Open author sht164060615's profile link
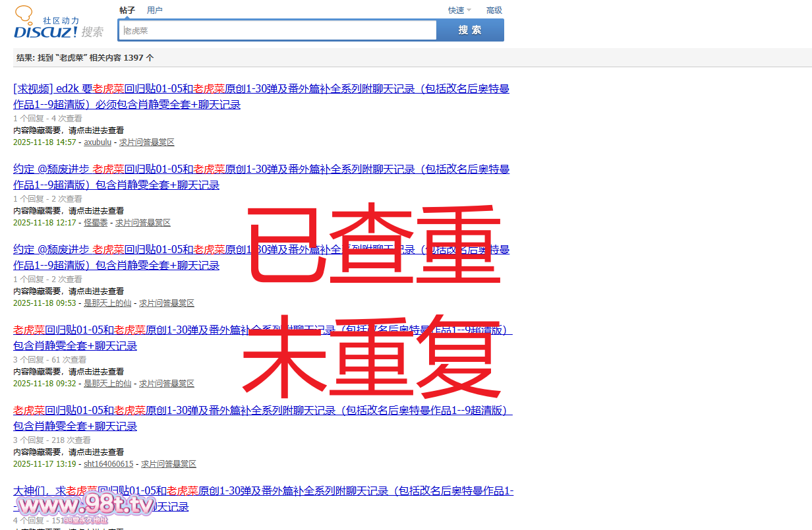The height and width of the screenshot is (530, 812). (x=108, y=464)
